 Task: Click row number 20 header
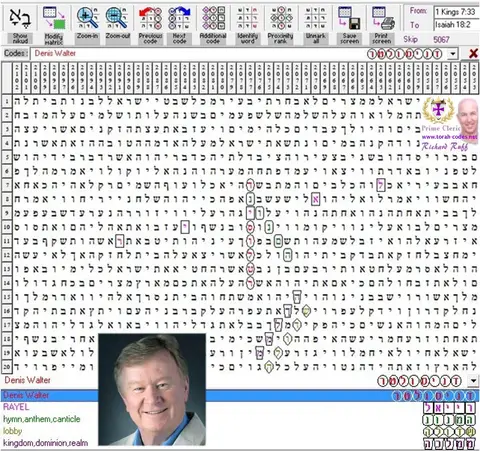[x=6, y=367]
